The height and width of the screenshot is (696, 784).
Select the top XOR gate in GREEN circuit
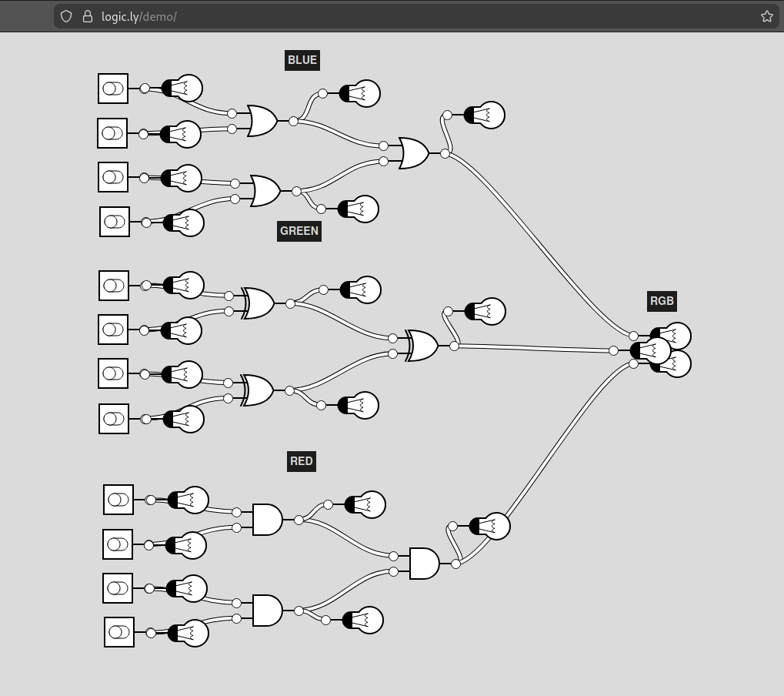[259, 303]
